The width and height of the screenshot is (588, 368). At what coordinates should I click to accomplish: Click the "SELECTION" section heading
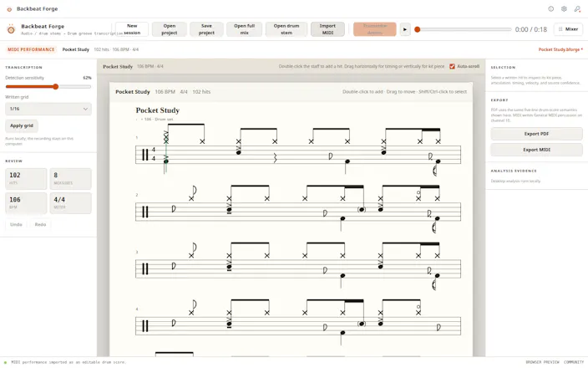503,68
